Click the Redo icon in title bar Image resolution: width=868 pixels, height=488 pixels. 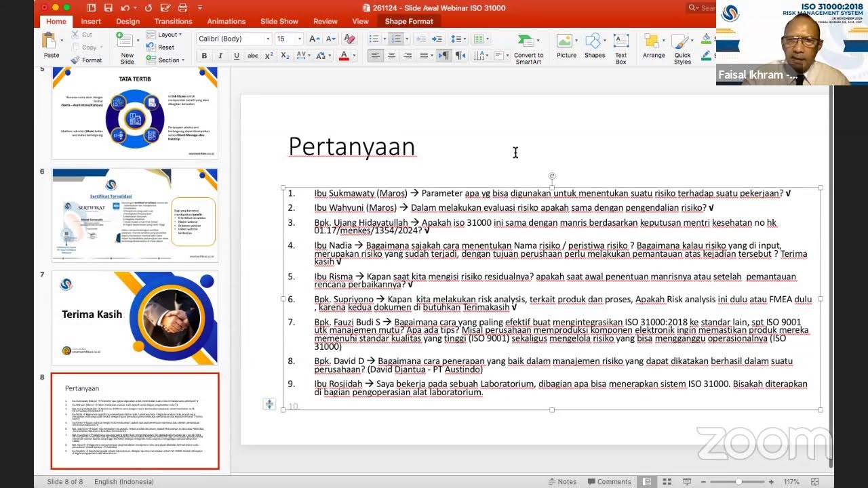150,7
